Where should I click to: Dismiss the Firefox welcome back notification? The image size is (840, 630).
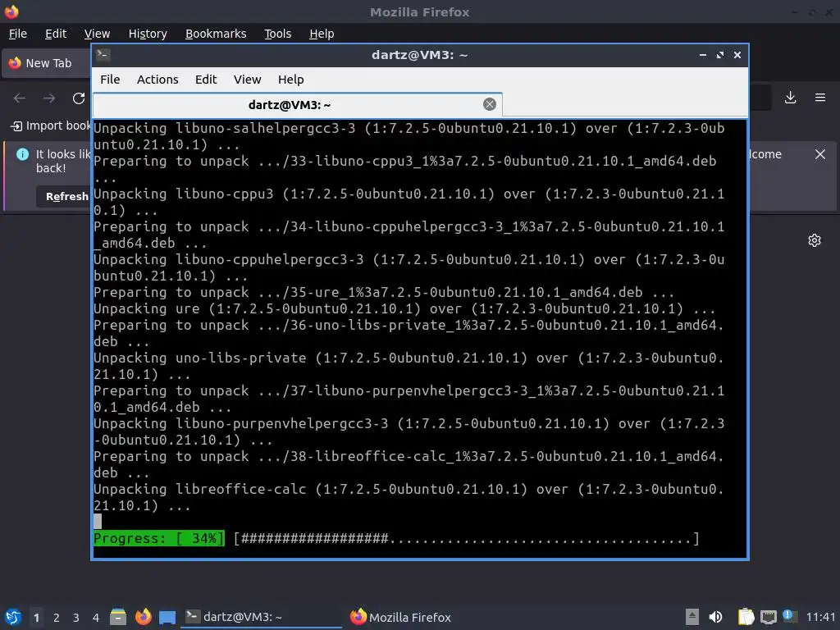click(x=820, y=154)
